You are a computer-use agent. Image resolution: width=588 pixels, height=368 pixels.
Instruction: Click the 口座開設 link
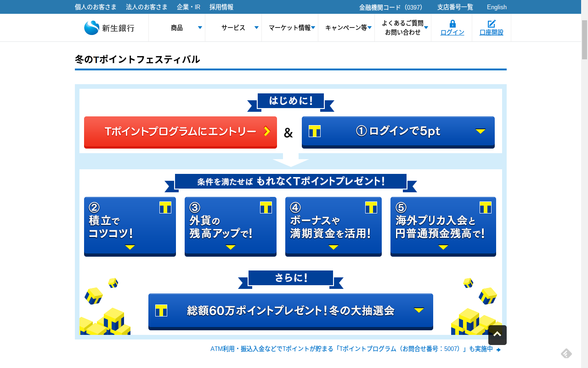(x=492, y=32)
